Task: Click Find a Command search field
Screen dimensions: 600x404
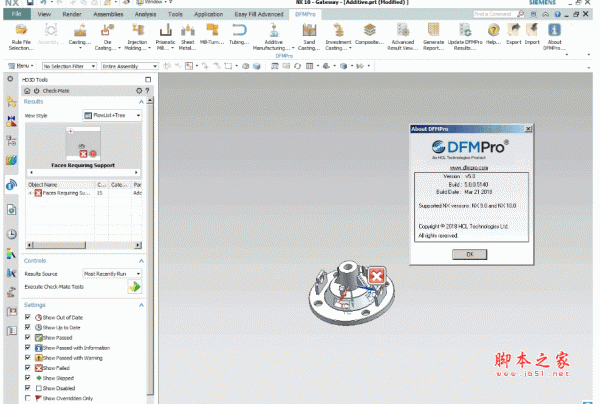Action: 494,14
